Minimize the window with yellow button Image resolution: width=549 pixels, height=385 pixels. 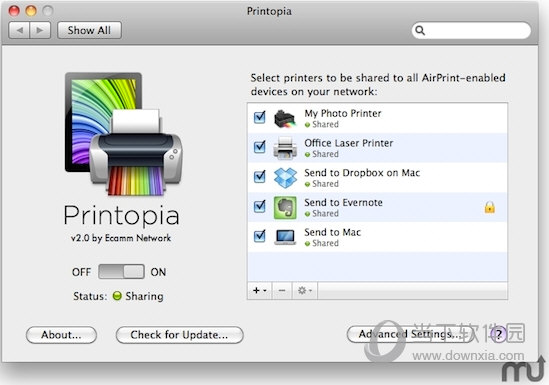click(x=31, y=10)
